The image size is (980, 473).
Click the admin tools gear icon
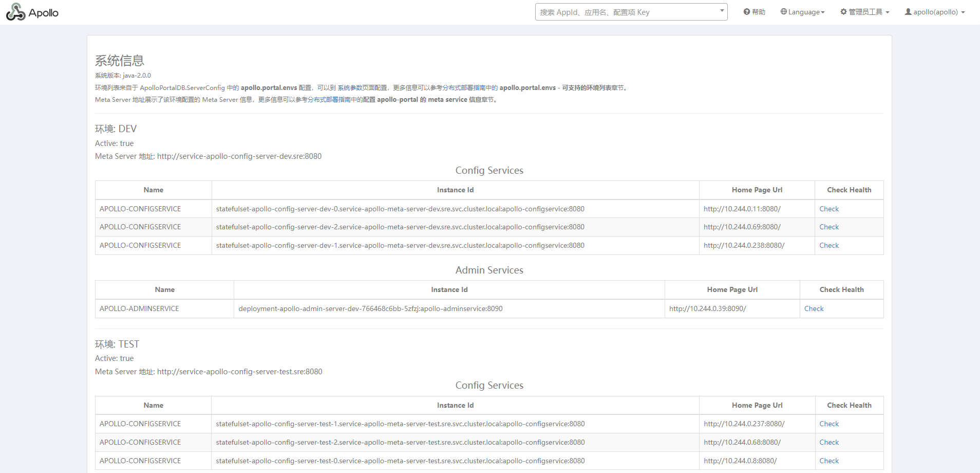click(x=843, y=12)
